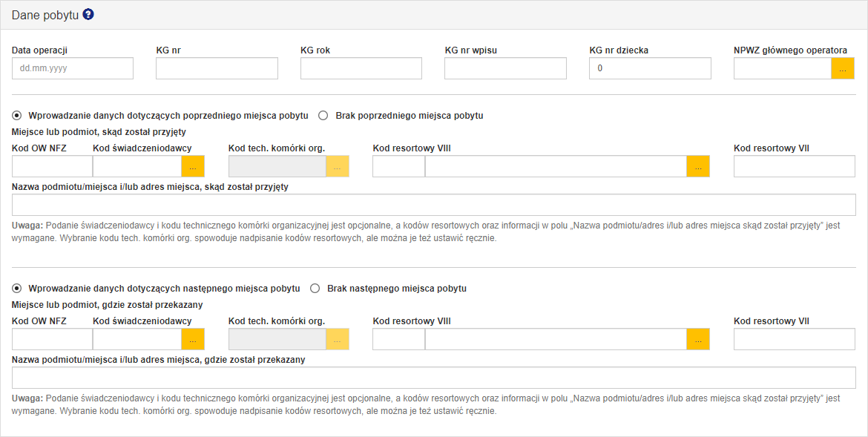Click Kod tech. komórki org. lookup in next place section
The height and width of the screenshot is (437, 868).
[338, 339]
